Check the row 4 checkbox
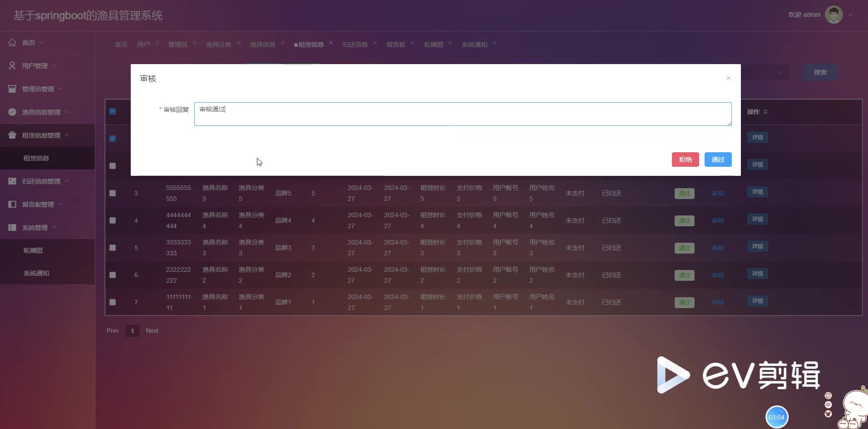 click(113, 220)
